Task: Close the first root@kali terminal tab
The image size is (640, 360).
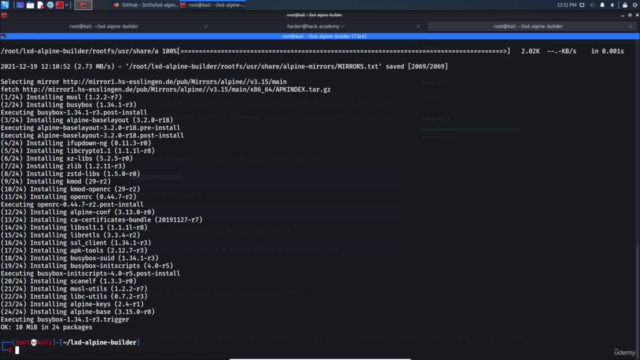Action: 206,26
